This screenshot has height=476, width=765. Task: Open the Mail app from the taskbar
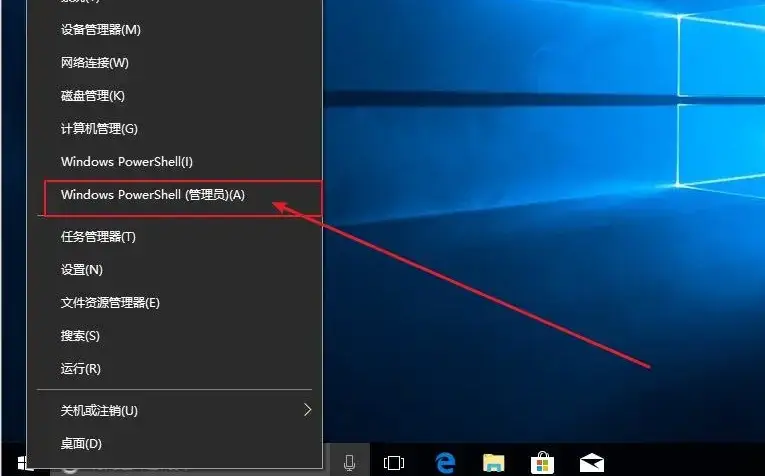tap(592, 463)
